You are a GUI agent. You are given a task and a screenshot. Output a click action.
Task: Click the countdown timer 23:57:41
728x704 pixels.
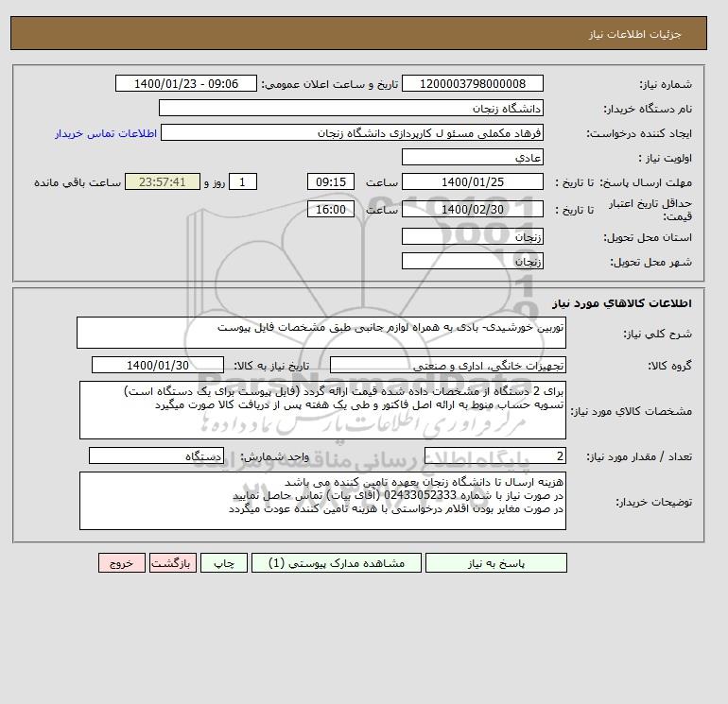[x=162, y=182]
